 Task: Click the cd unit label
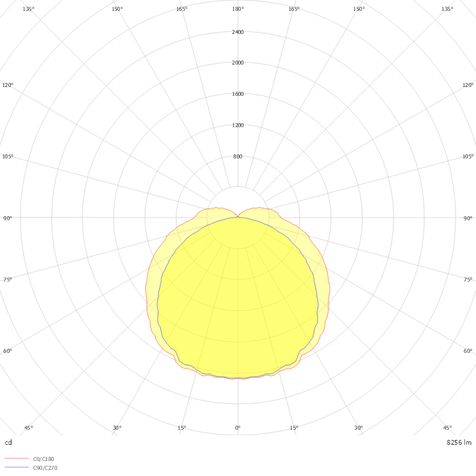point(8,442)
